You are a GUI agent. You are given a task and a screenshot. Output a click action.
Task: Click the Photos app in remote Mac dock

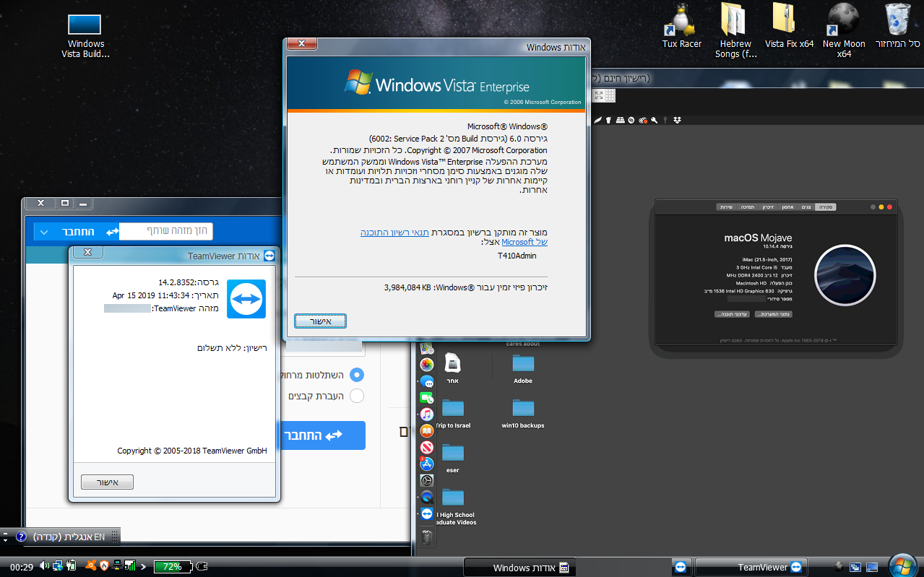[x=426, y=364]
